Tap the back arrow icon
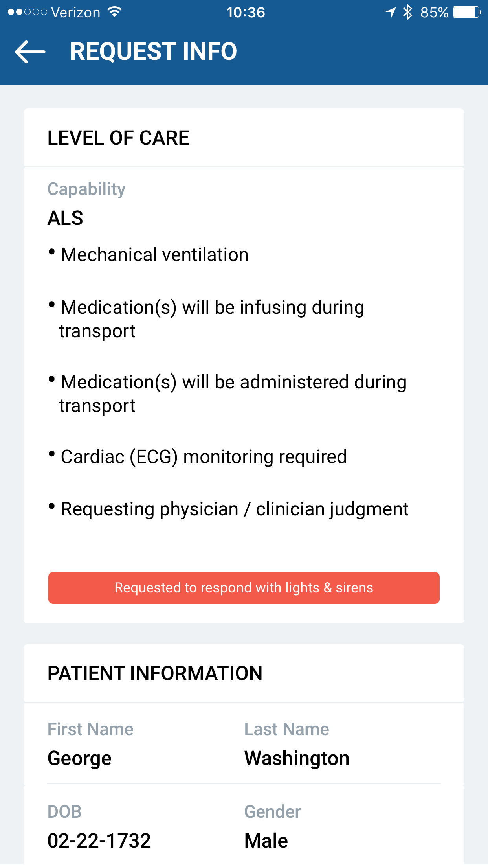 [30, 51]
